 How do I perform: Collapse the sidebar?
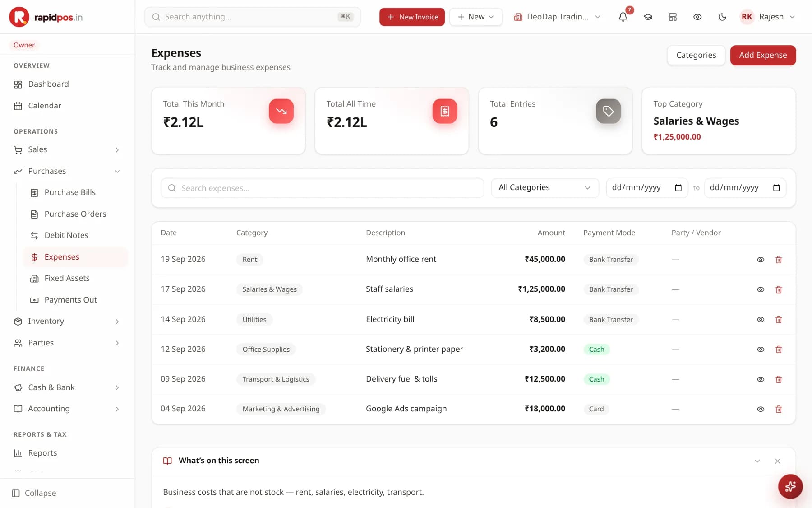tap(34, 493)
